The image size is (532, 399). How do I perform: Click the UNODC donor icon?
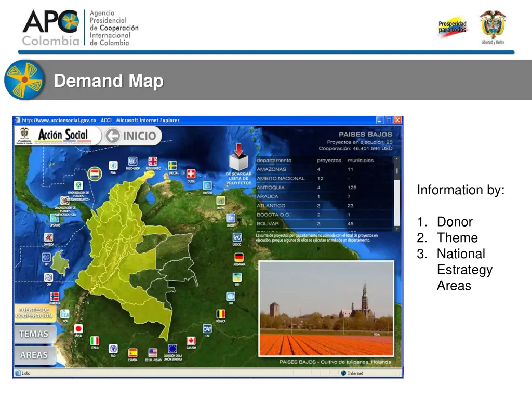click(x=237, y=237)
